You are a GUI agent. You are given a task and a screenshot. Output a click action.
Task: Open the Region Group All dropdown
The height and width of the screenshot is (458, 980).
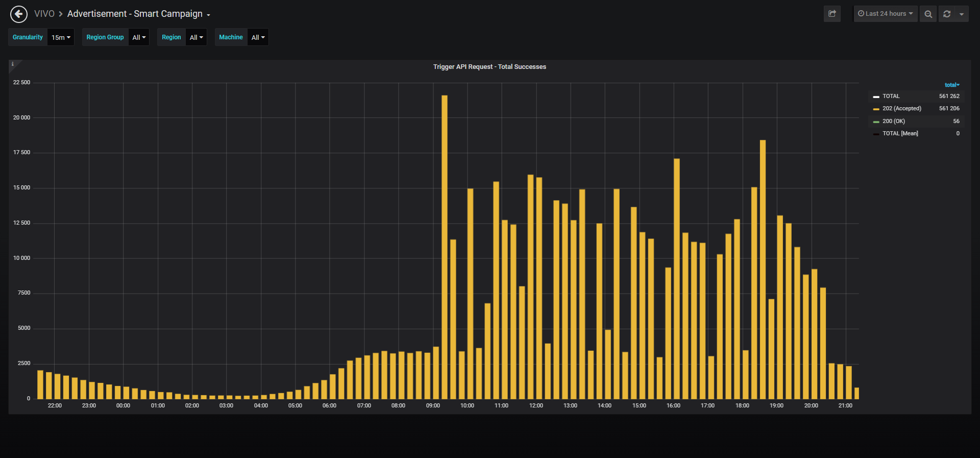click(x=139, y=37)
